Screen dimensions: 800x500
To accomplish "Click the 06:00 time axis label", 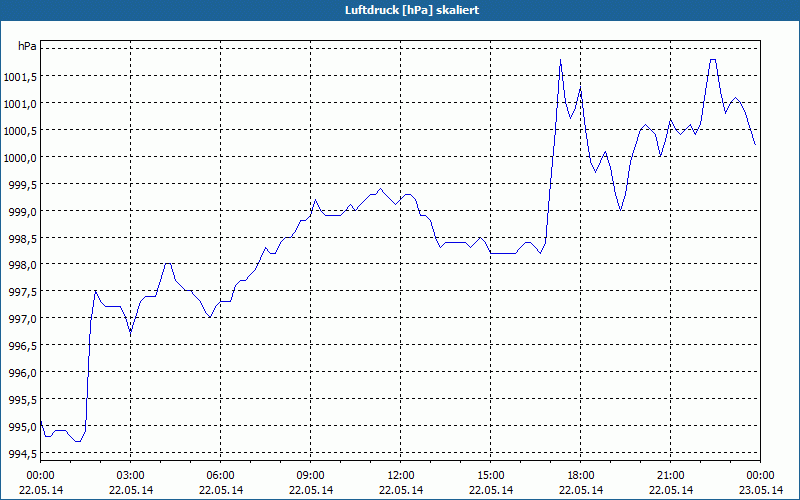I will (x=221, y=476).
